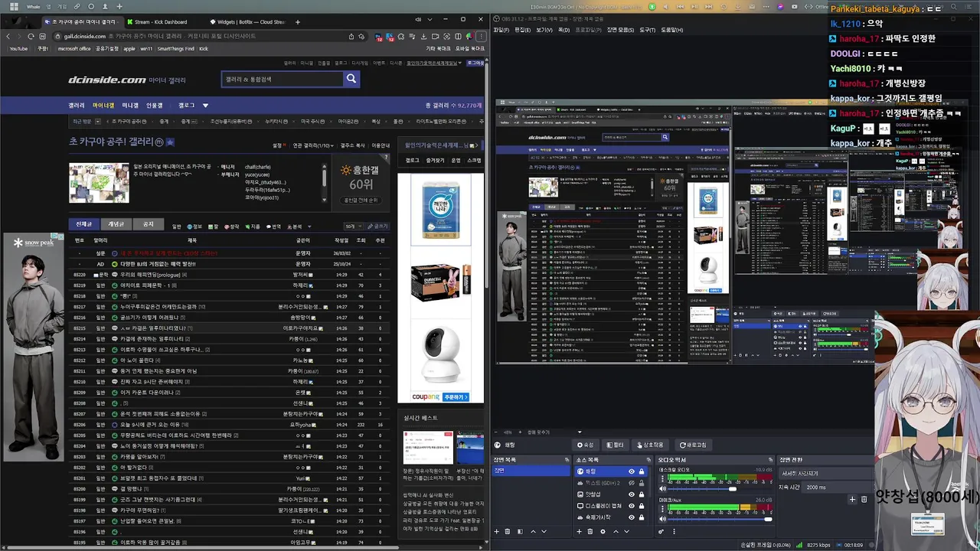Click the 갤러리 & 통합검색 search field

[x=282, y=78]
